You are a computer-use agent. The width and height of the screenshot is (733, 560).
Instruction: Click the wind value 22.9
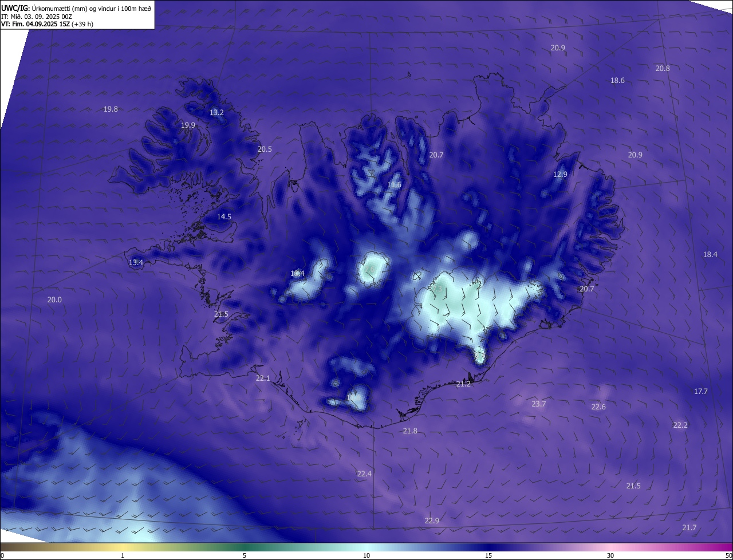432,521
